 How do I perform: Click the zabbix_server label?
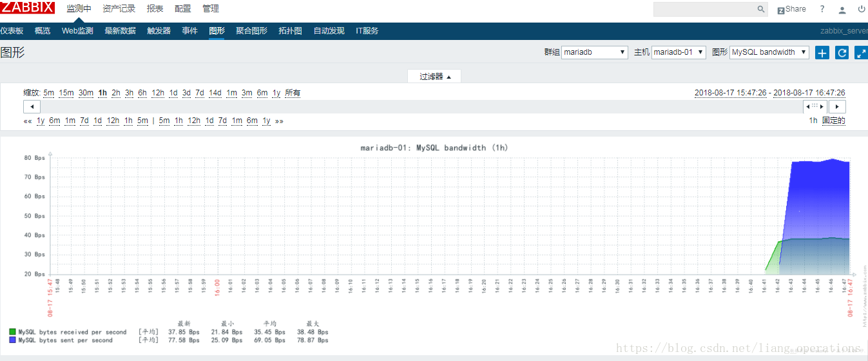pyautogui.click(x=844, y=31)
